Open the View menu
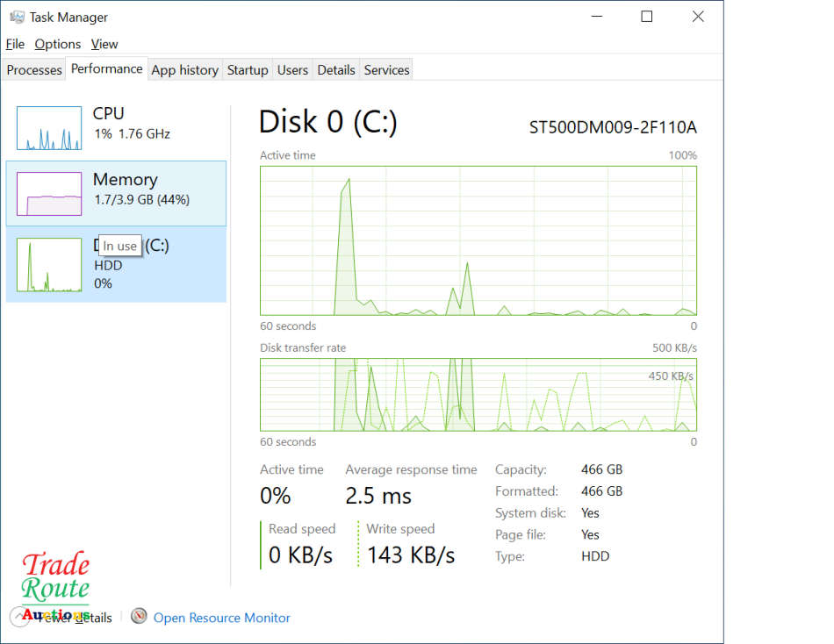This screenshot has height=644, width=834. tap(104, 44)
